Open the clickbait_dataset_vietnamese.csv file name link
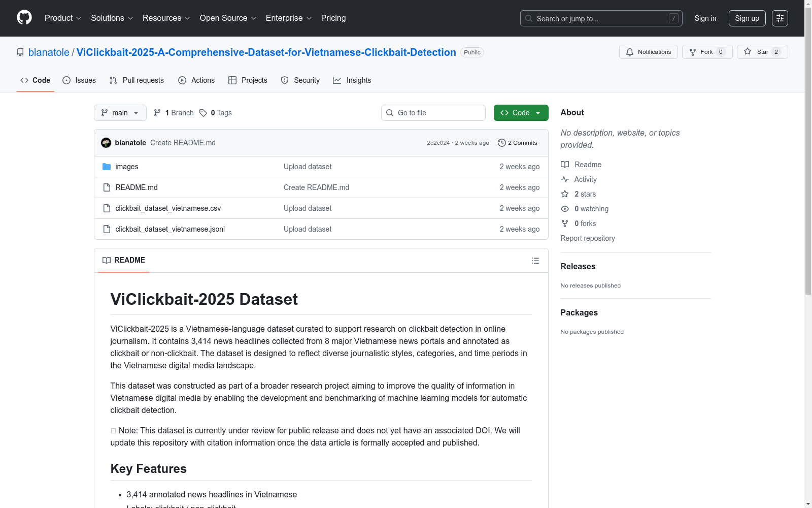The width and height of the screenshot is (812, 508). [168, 208]
